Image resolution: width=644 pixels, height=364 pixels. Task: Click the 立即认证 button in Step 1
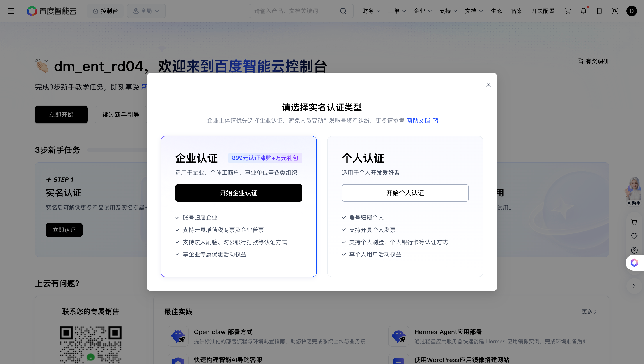tap(64, 230)
